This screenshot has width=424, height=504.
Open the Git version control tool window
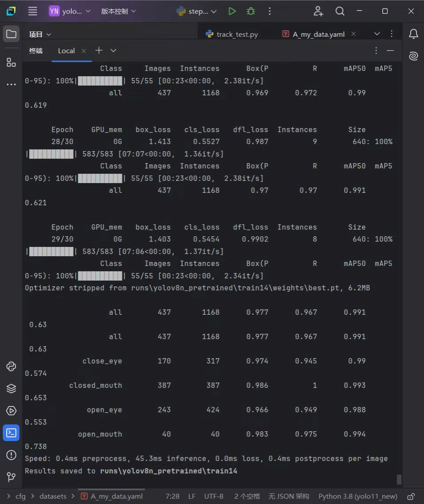11,477
